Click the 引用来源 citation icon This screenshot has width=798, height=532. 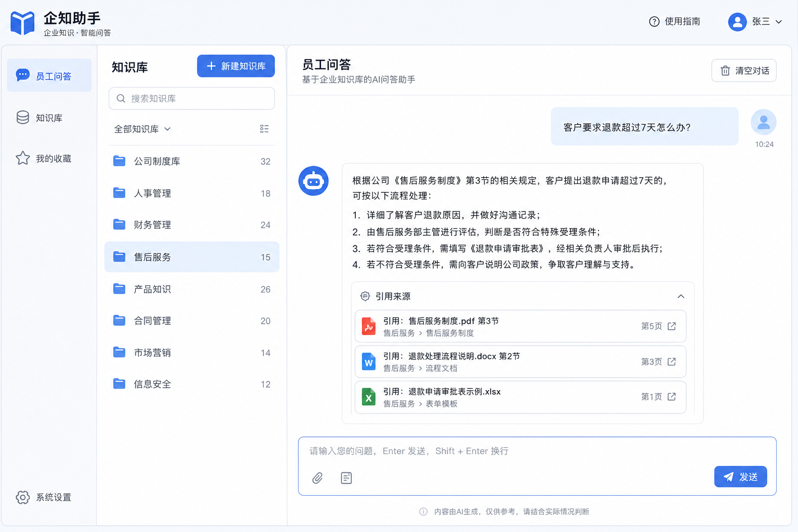pos(365,296)
